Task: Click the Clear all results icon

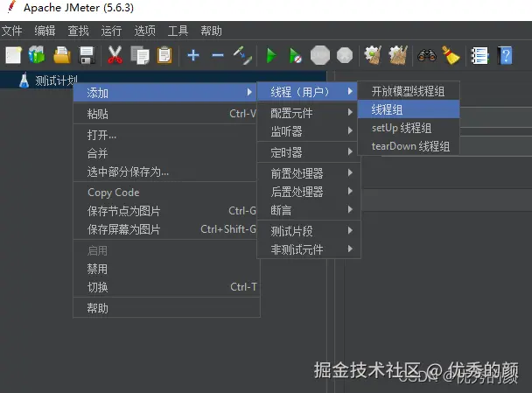Action: (x=398, y=55)
